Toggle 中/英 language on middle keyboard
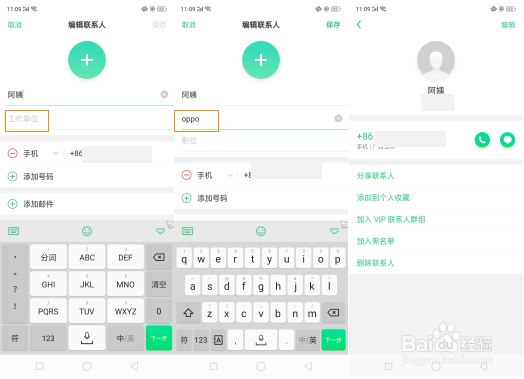Viewport: 524px width, 379px height. pyautogui.click(x=308, y=340)
